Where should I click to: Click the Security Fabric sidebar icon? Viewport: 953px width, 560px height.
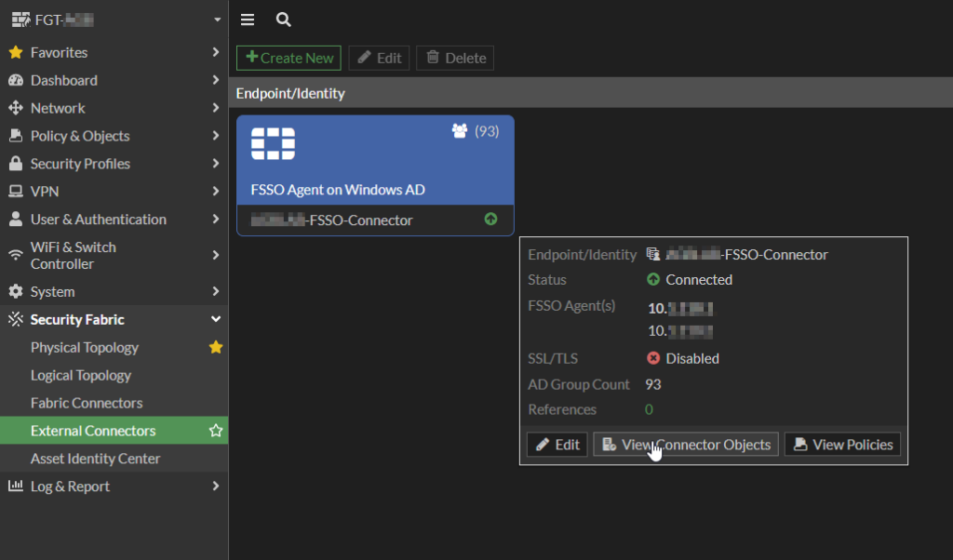(17, 319)
